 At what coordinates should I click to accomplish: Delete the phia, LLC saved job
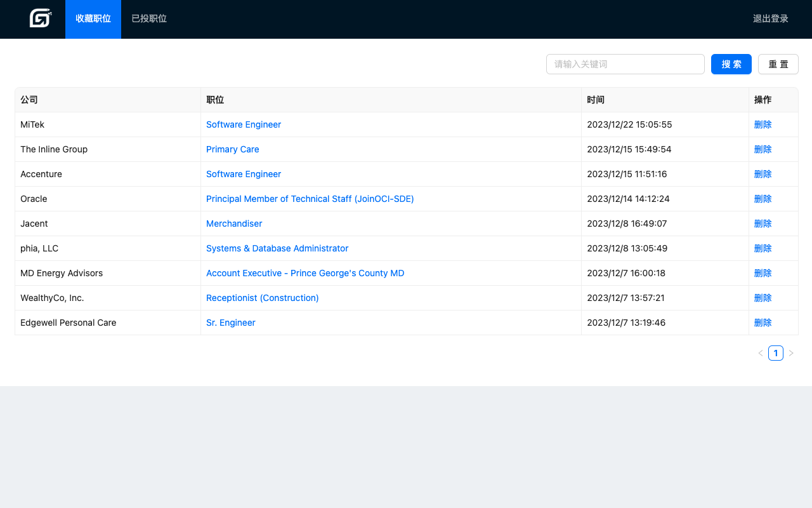point(763,248)
